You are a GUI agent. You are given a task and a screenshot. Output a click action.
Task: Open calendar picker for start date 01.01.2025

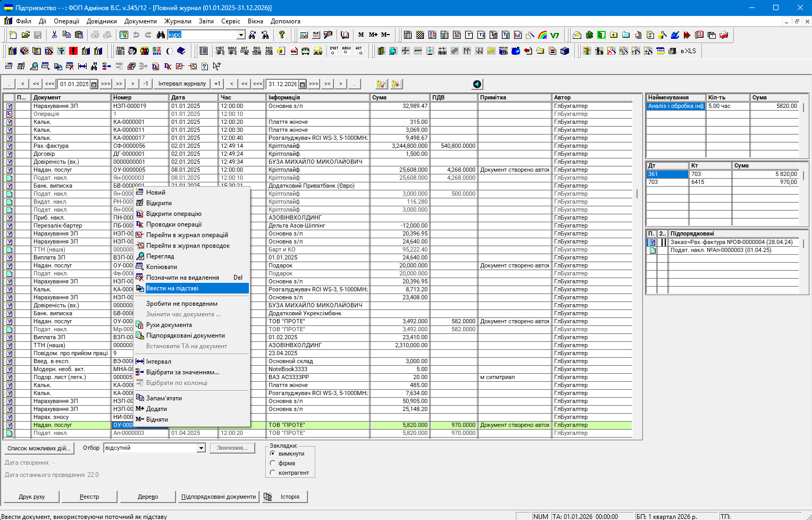[94, 84]
